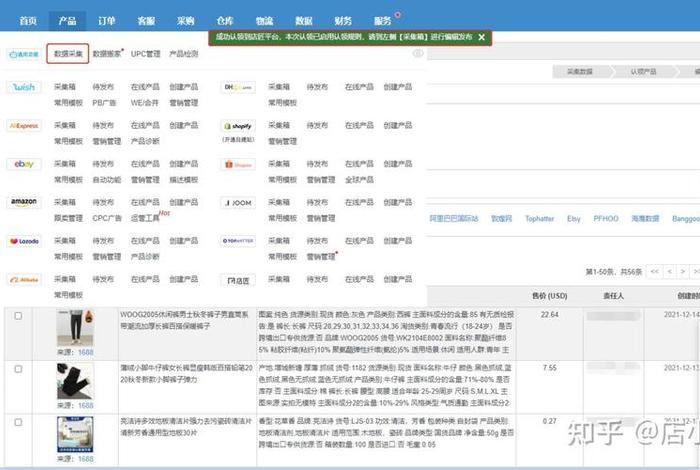Viewport: 700px width, 470px height.
Task: Select UPC管理 in the product menu
Action: pos(146,54)
